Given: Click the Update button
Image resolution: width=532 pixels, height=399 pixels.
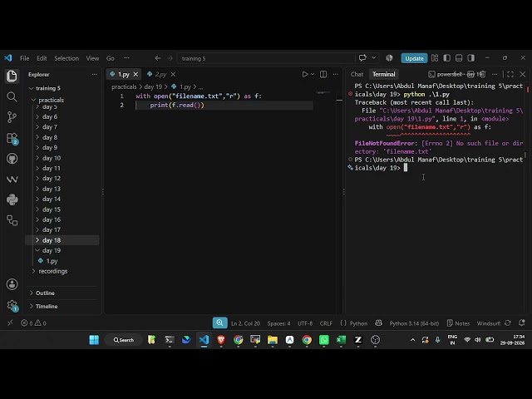Looking at the screenshot, I should 414,58.
